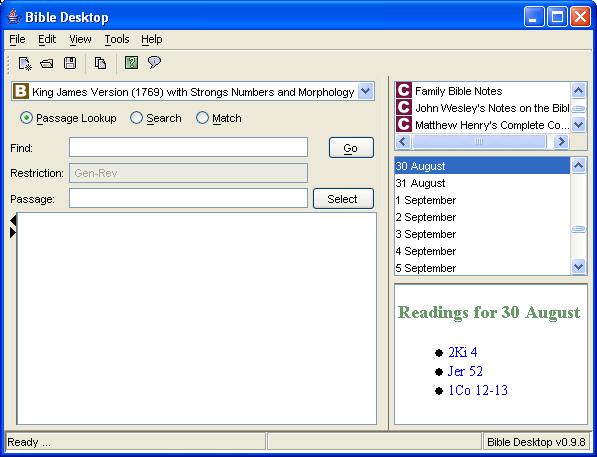Collapse pane with the left-pointing black triangle
597x457 pixels.
point(13,220)
